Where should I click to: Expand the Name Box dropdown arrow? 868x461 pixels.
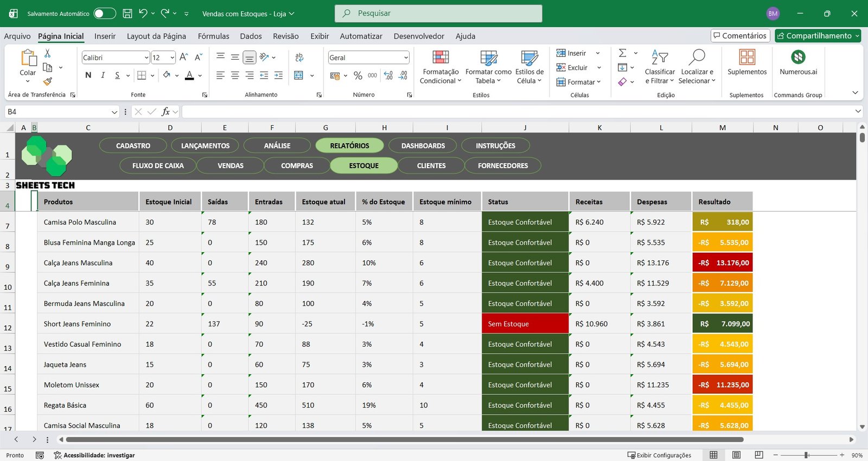pyautogui.click(x=114, y=112)
